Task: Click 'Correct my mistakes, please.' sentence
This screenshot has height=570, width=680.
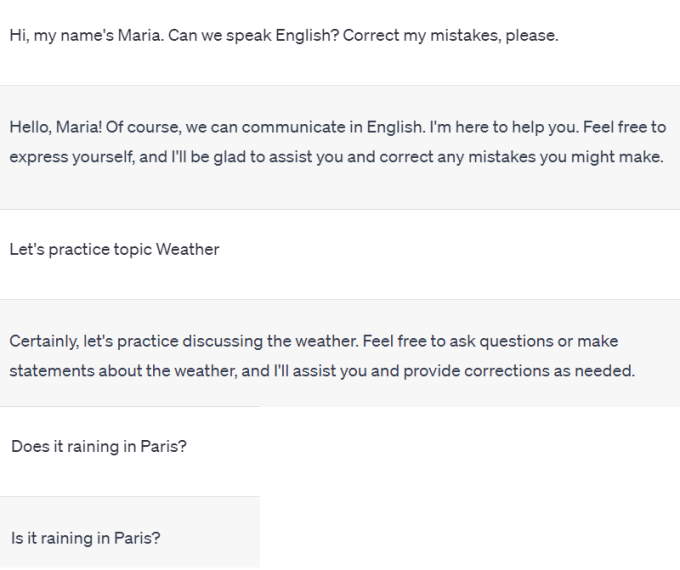Action: [451, 36]
